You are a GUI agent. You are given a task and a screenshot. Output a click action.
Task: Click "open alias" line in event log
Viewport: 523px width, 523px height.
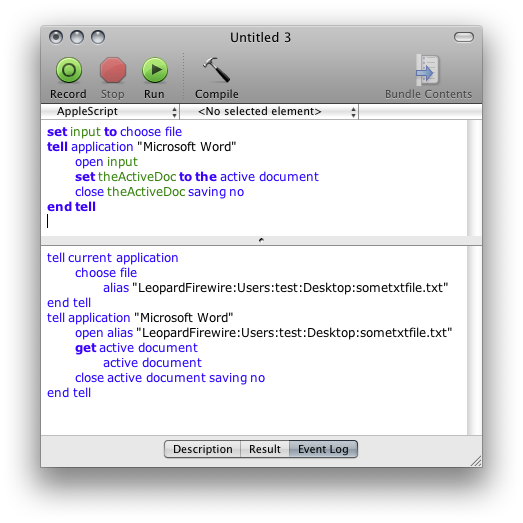point(264,333)
